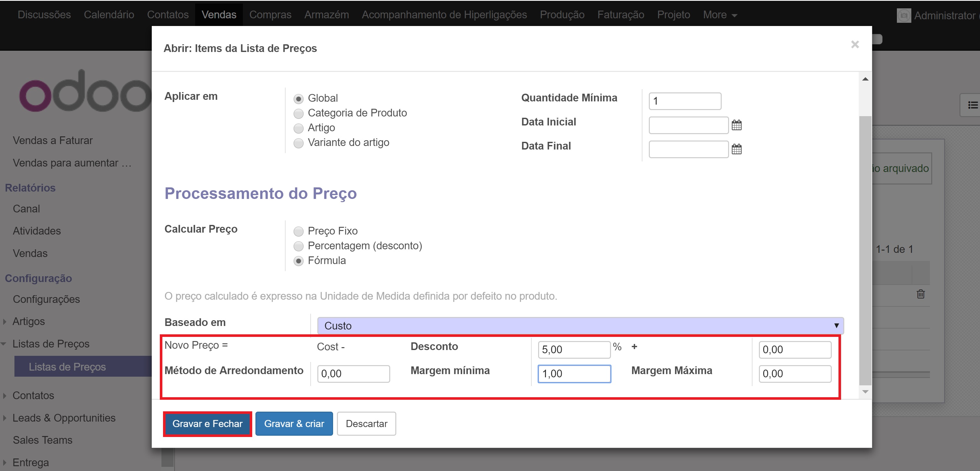
Task: Click the Gravar e Fechar button
Action: [x=207, y=424]
